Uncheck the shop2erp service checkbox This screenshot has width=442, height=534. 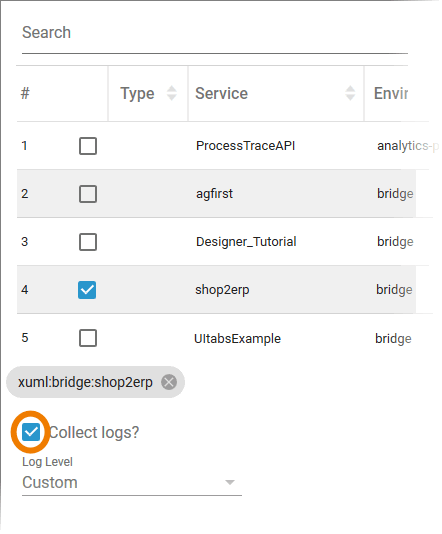87,290
